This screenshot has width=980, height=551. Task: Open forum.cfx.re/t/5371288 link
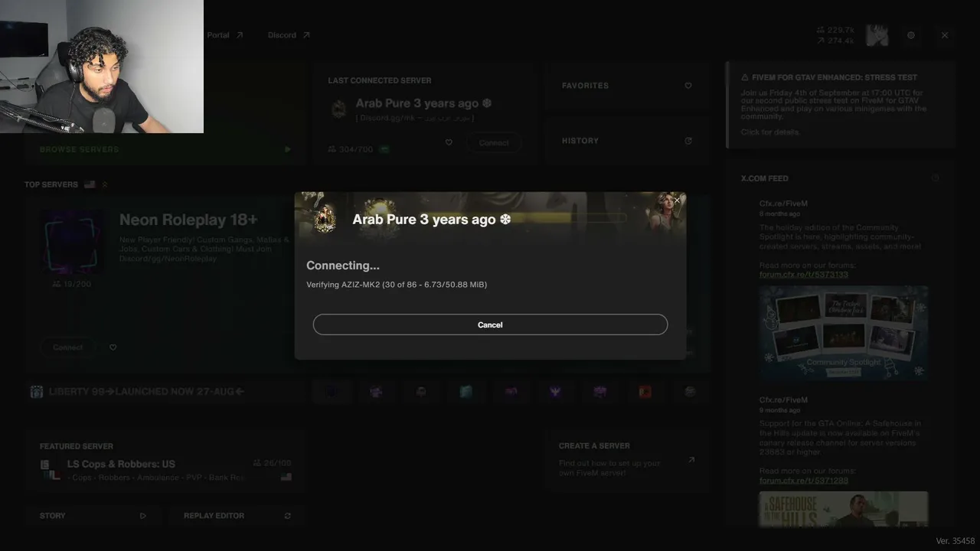point(804,481)
